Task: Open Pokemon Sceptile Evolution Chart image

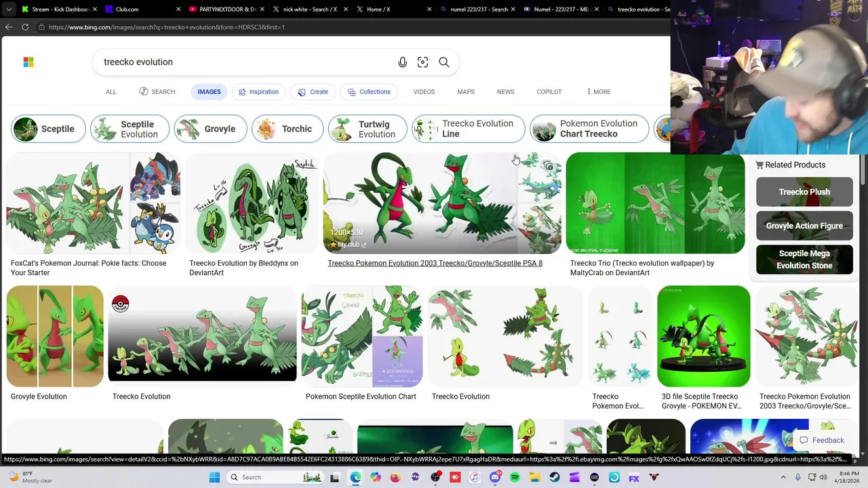Action: [362, 336]
